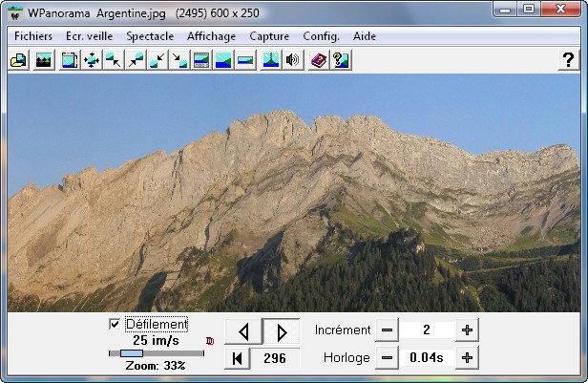
Task: Move window to bottom-left corner icon
Action: click(x=157, y=60)
